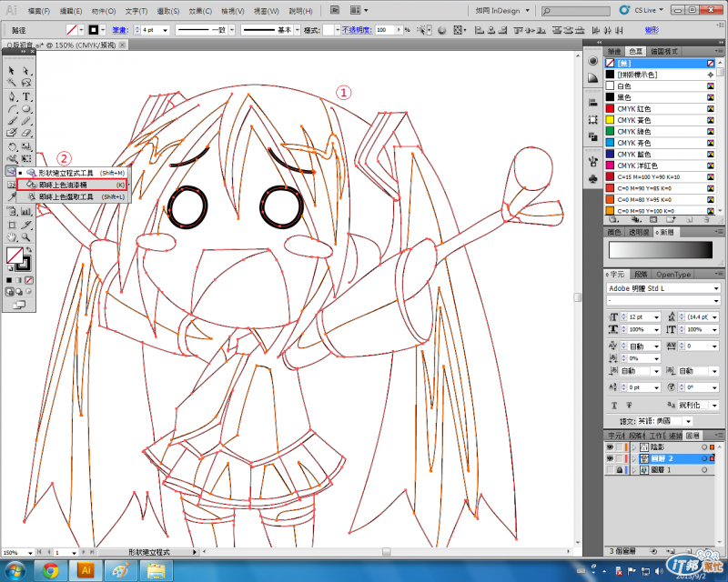Screen dimensions: 728x582
Task: Select the Artboard tool
Action: pyautogui.click(x=12, y=226)
